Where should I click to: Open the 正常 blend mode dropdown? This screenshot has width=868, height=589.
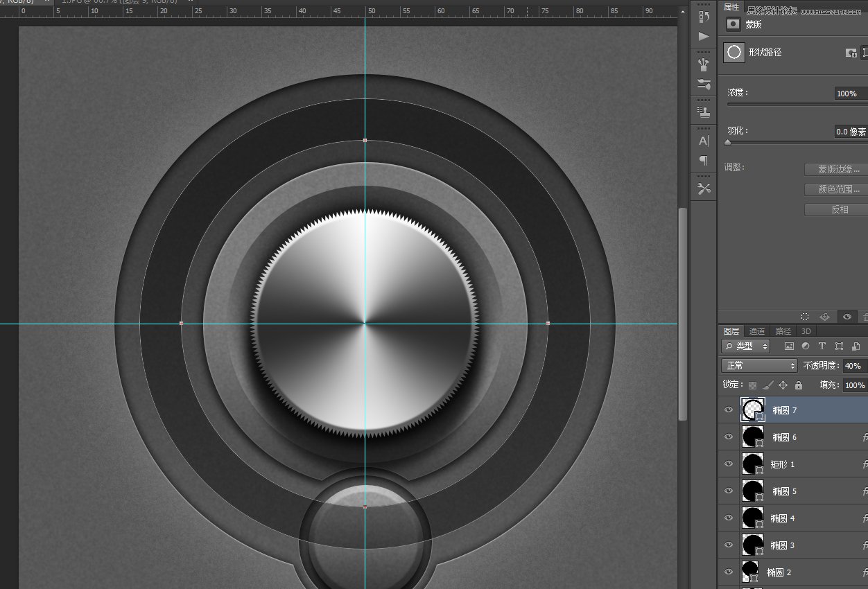[x=759, y=365]
